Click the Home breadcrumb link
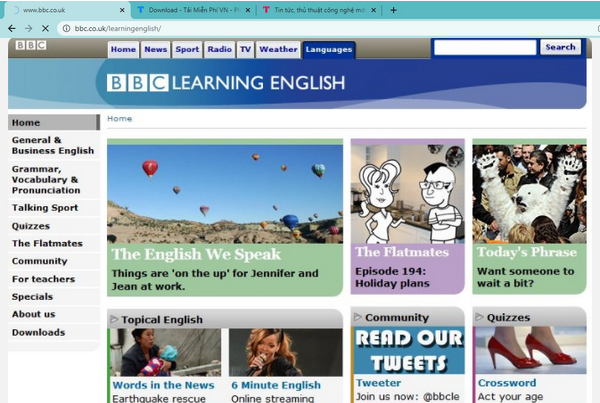This screenshot has width=600, height=403. click(119, 119)
